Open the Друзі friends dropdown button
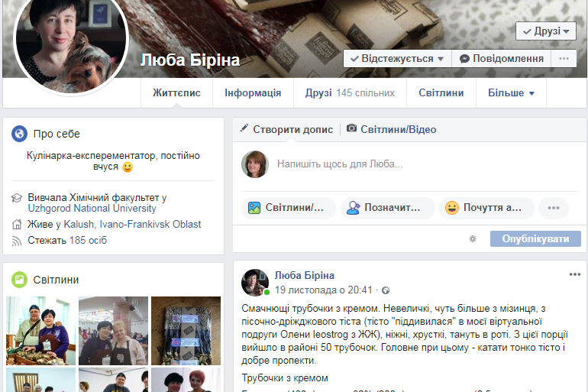This screenshot has height=392, width=588. [x=546, y=31]
